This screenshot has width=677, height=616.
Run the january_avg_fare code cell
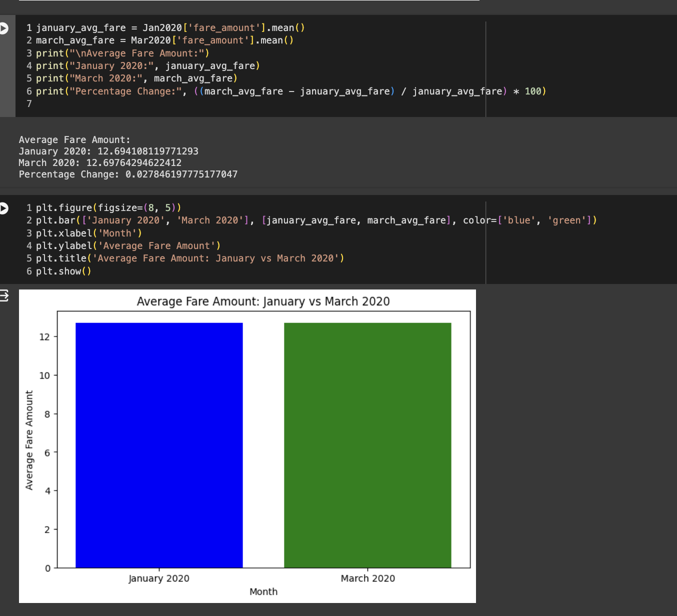coord(3,28)
